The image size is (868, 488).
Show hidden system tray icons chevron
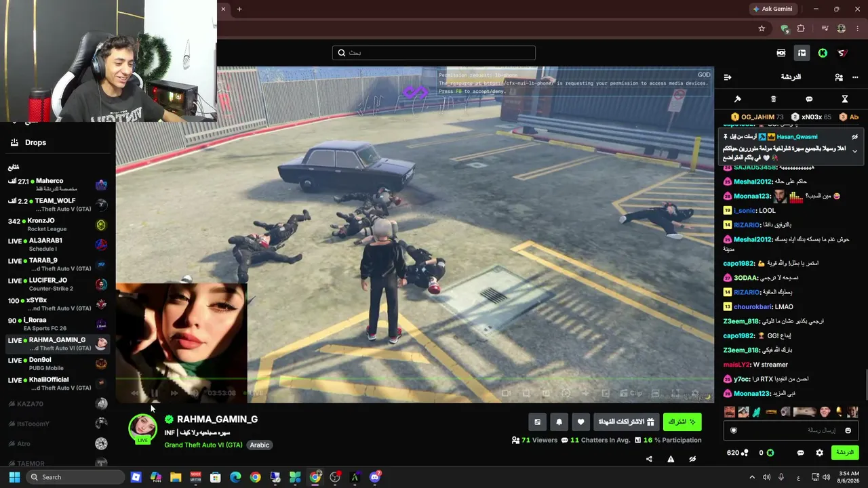tap(751, 477)
